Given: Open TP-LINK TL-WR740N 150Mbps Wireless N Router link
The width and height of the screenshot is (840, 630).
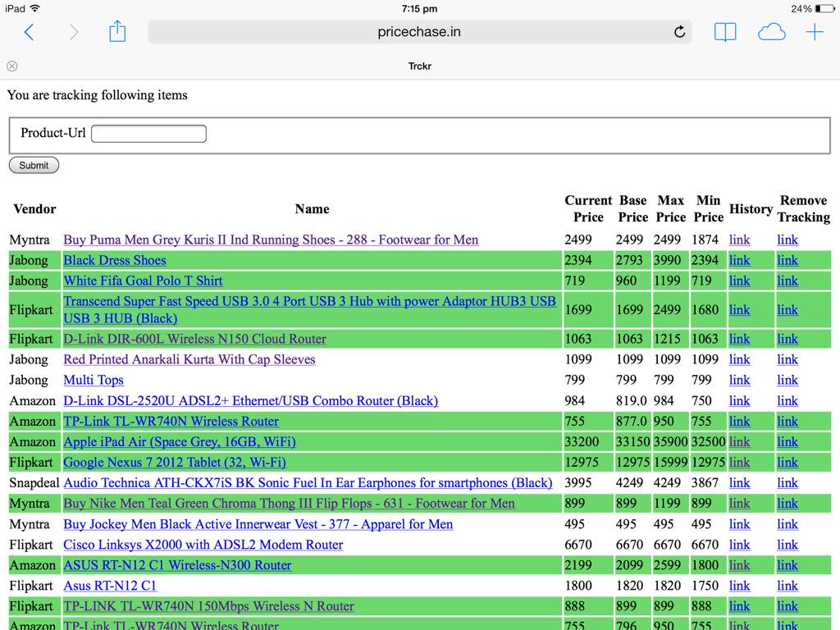Looking at the screenshot, I should (x=208, y=606).
